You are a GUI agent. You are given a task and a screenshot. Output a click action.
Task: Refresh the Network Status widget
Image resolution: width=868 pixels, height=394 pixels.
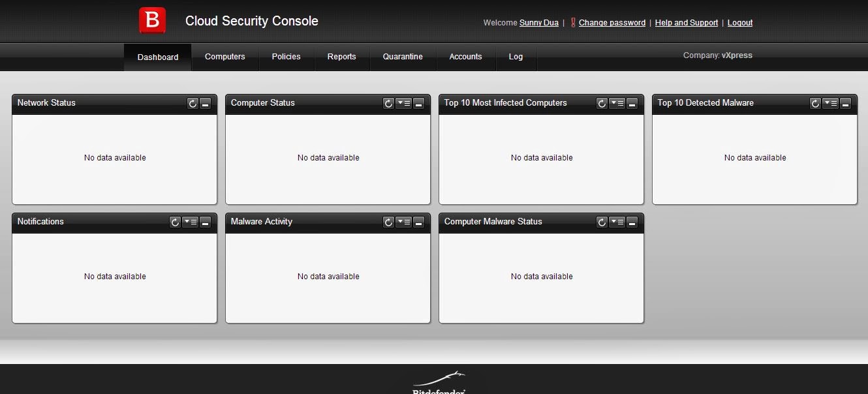point(193,104)
